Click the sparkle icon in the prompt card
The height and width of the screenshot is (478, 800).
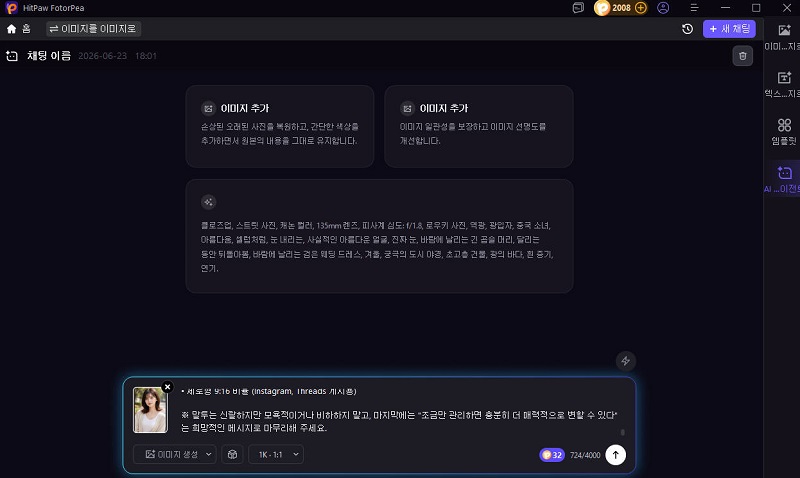point(208,202)
